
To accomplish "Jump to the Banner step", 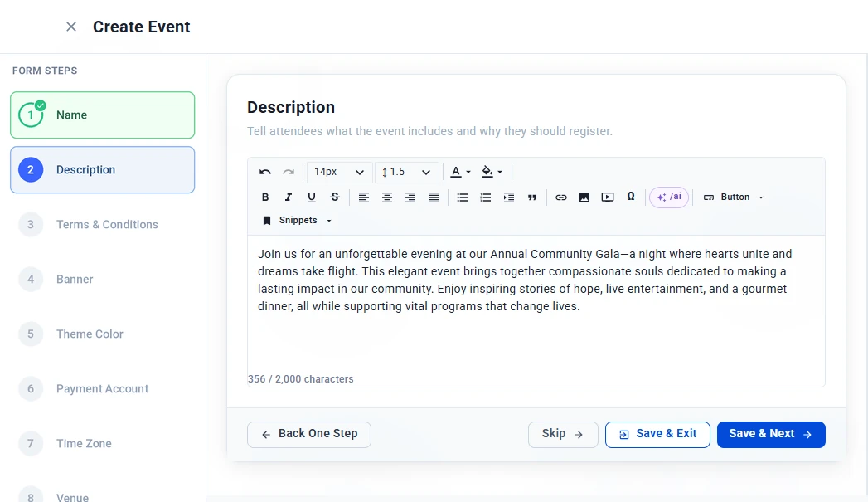I will click(x=103, y=280).
